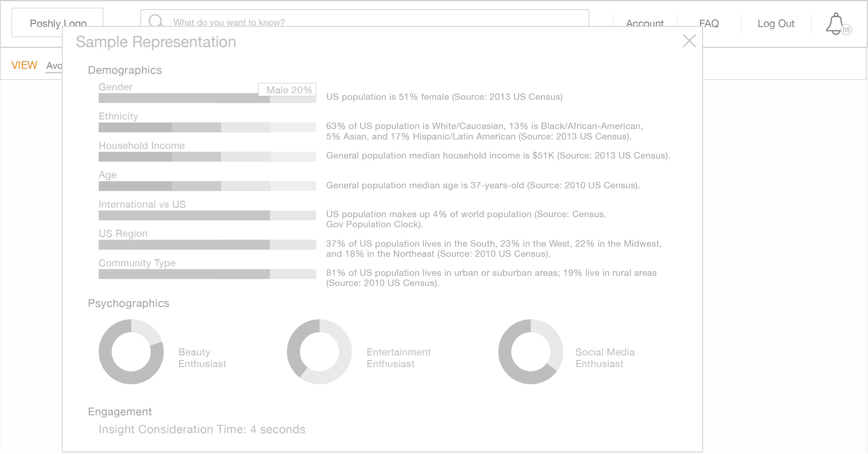Click the Community Type label
Image resolution: width=868 pixels, height=454 pixels.
point(137,263)
